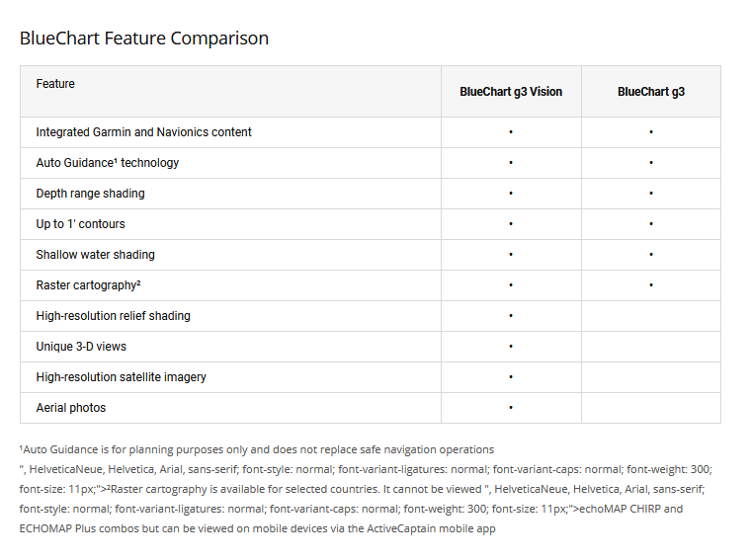Click the Integrated Garmin and Navionics content row label
Viewport: 752px width, 560px height.
pos(143,132)
